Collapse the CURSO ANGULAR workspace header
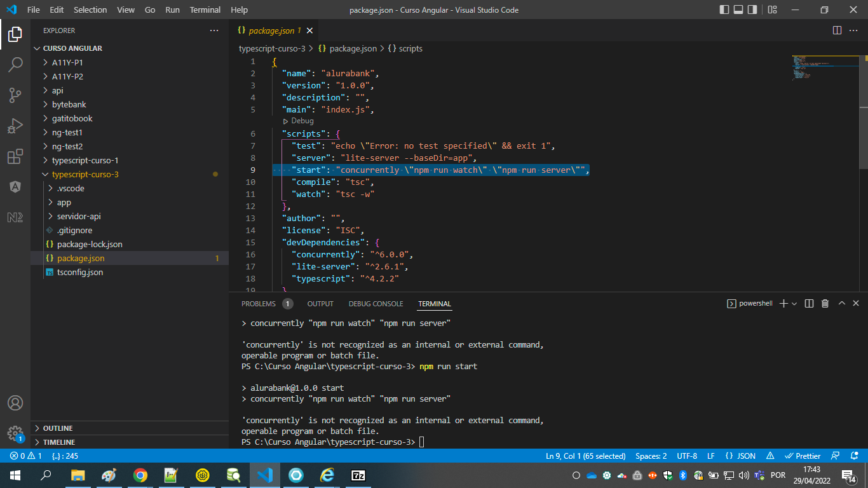This screenshot has width=868, height=488. [x=130, y=48]
